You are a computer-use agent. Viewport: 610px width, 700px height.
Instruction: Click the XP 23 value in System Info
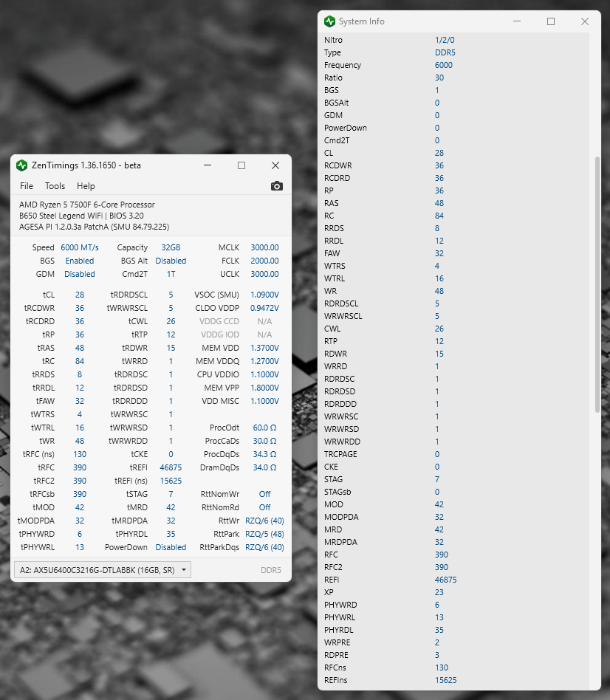point(439,592)
